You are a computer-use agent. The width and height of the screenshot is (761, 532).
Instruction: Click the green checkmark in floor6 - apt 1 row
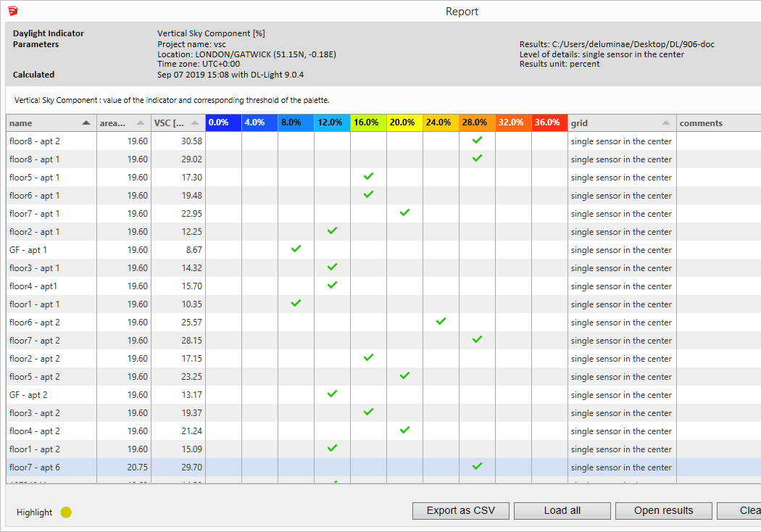click(368, 194)
